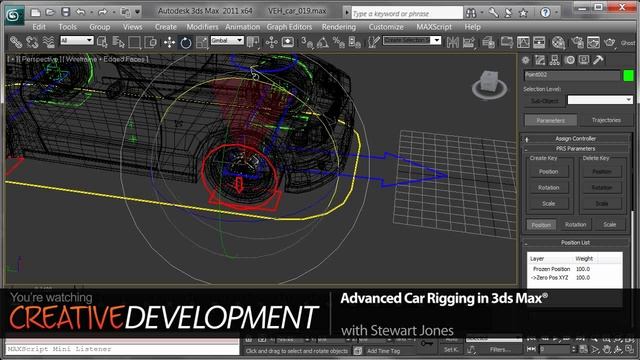Switch PRS display to Scale
The width and height of the screenshot is (640, 360).
(x=610, y=225)
